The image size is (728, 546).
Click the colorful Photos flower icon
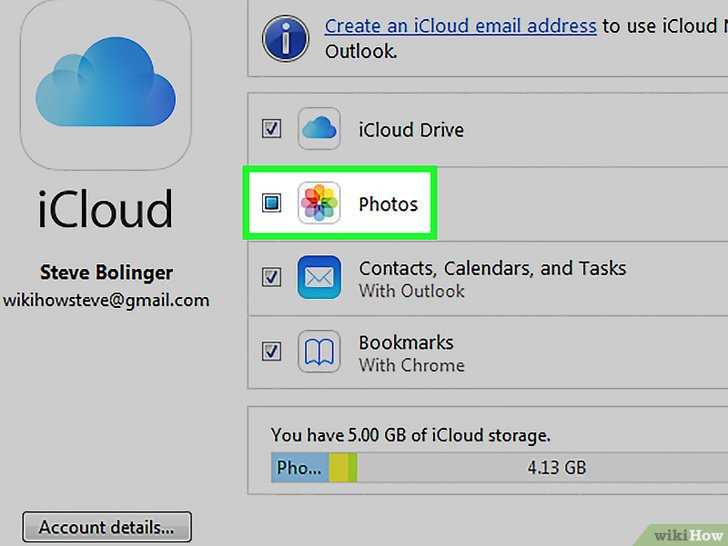319,203
